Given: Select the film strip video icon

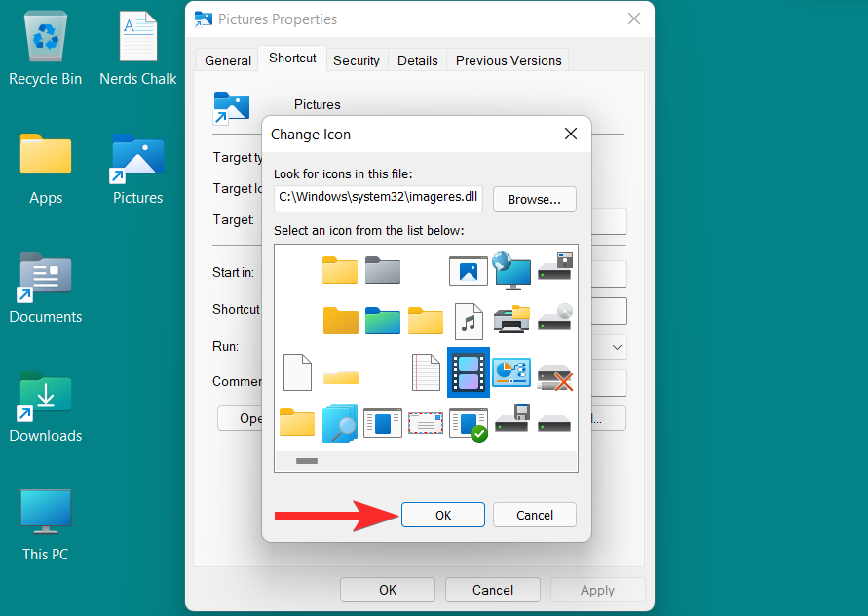Looking at the screenshot, I should coord(469,372).
